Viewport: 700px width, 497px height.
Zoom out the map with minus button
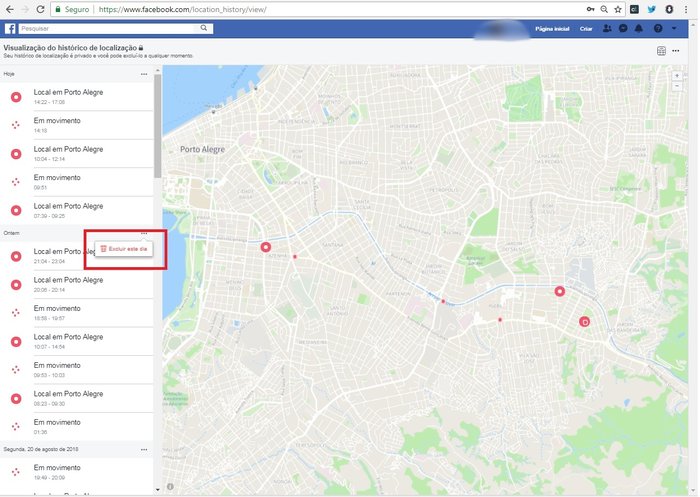pyautogui.click(x=677, y=86)
